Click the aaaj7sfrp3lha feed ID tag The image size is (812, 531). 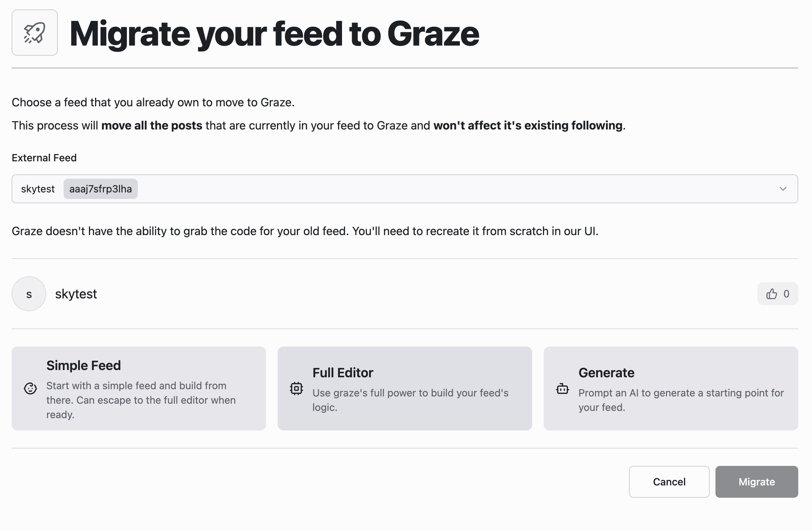click(101, 189)
